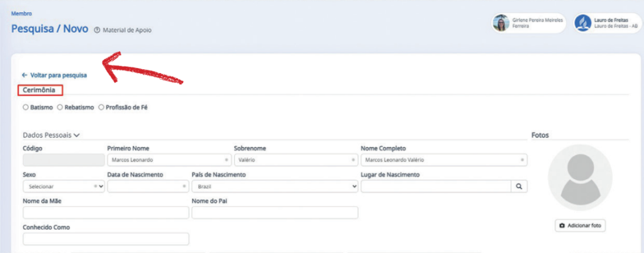This screenshot has width=644, height=253.
Task: Clear the Sobrenome field with its x icon
Action: click(353, 160)
